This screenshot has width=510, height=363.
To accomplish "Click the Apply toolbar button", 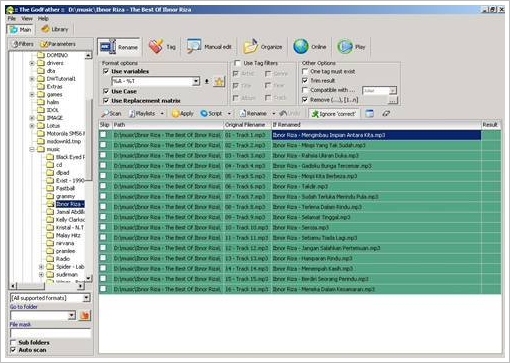I will pyautogui.click(x=183, y=114).
